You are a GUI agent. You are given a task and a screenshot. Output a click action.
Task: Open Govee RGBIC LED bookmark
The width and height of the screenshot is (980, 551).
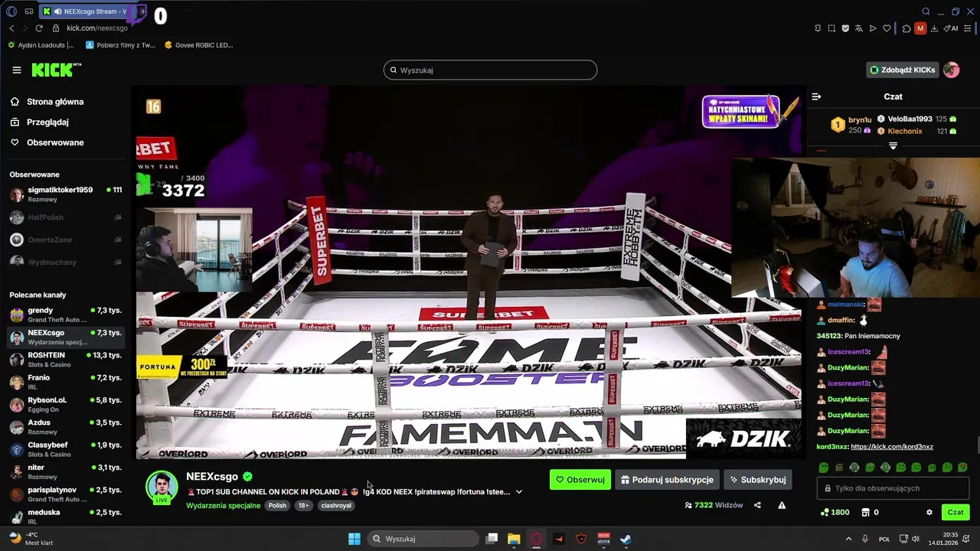point(199,45)
